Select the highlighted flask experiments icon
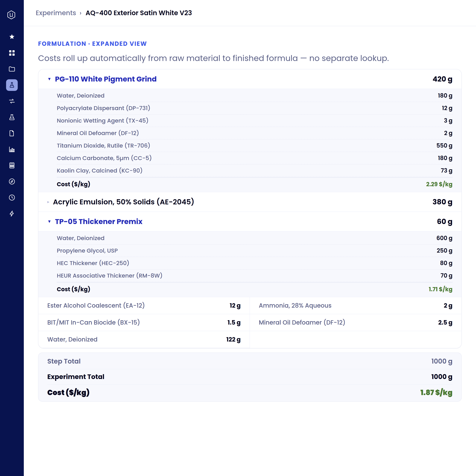Viewport: 476px width, 476px height. [x=12, y=85]
